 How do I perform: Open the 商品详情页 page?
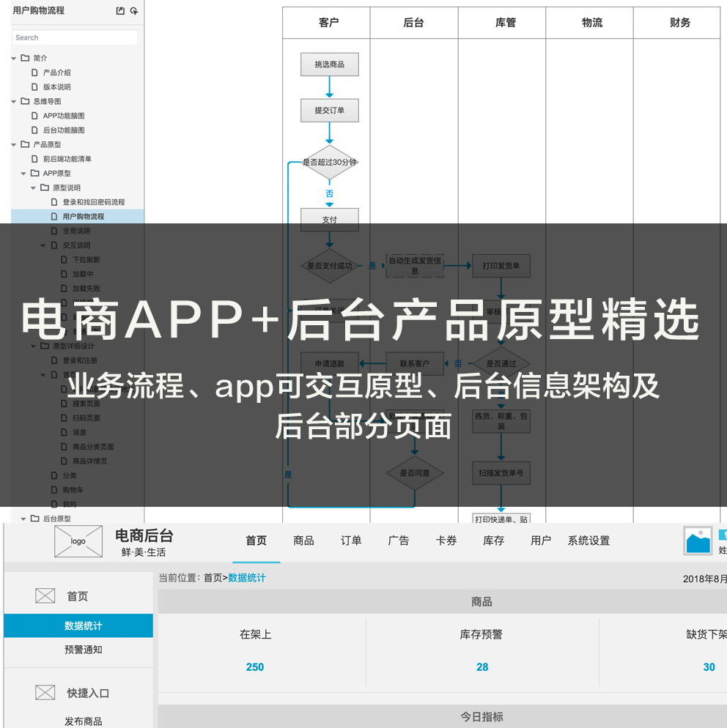(89, 461)
